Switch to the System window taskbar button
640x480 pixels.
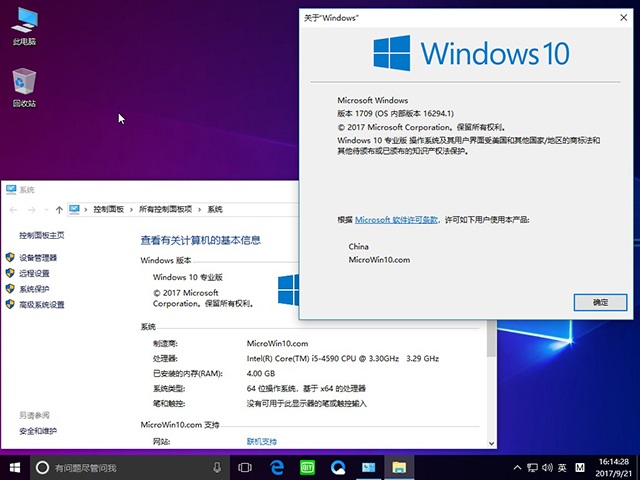[369, 467]
